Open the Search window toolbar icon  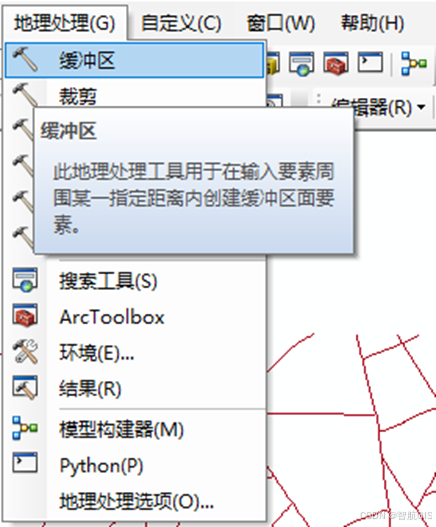(x=302, y=63)
